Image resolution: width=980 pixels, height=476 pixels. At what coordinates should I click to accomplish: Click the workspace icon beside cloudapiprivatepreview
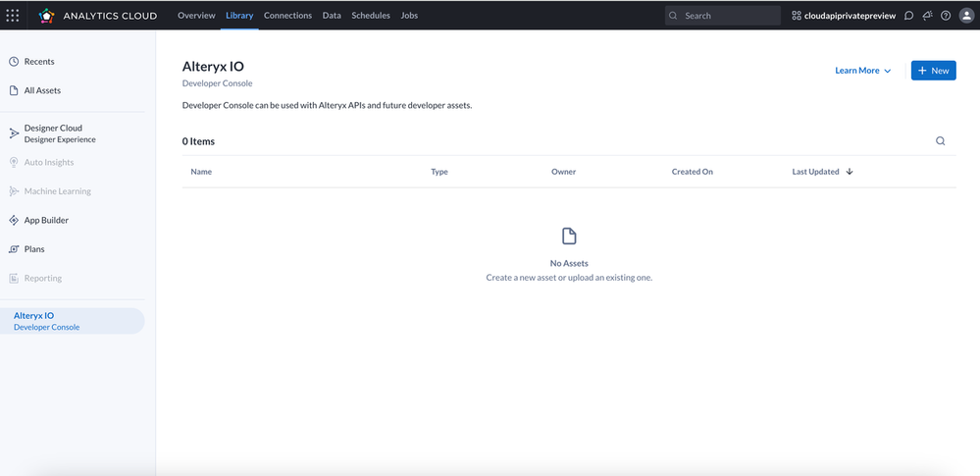[797, 16]
